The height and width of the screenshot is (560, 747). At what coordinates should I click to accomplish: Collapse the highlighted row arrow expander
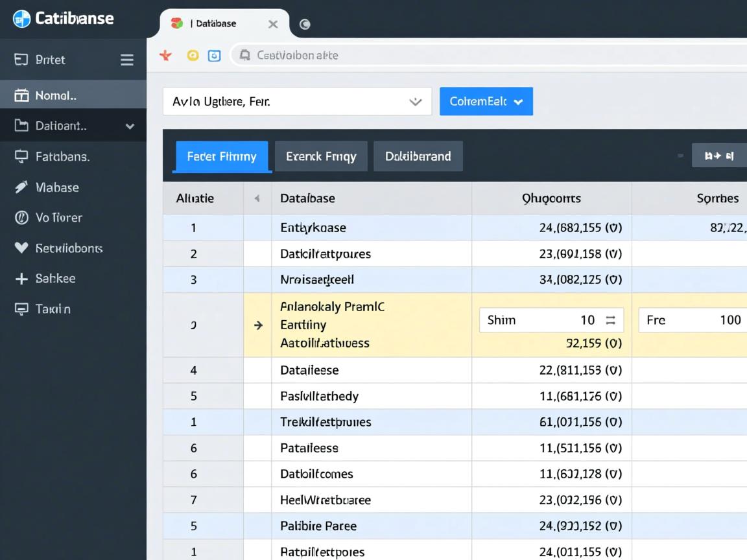pyautogui.click(x=258, y=325)
